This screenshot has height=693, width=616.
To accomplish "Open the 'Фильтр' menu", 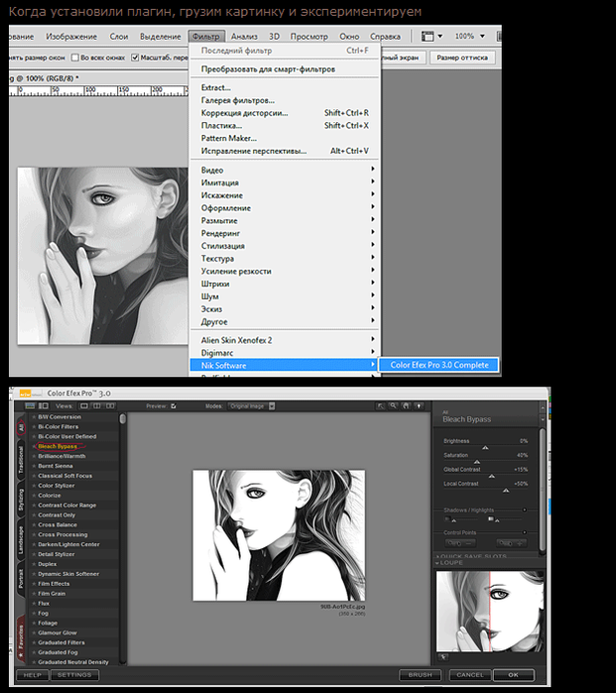I will click(x=206, y=37).
